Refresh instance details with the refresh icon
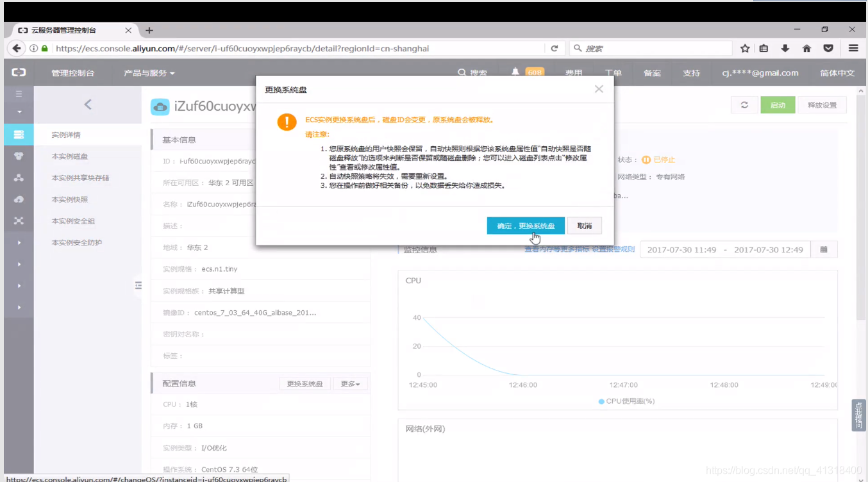This screenshot has width=868, height=482. point(744,105)
